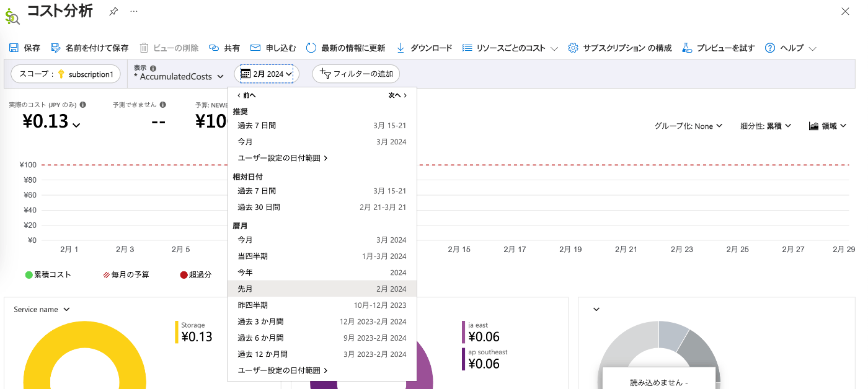Click the スコープ subscription1 pill
Viewport: 868px width, 389px height.
pos(66,74)
